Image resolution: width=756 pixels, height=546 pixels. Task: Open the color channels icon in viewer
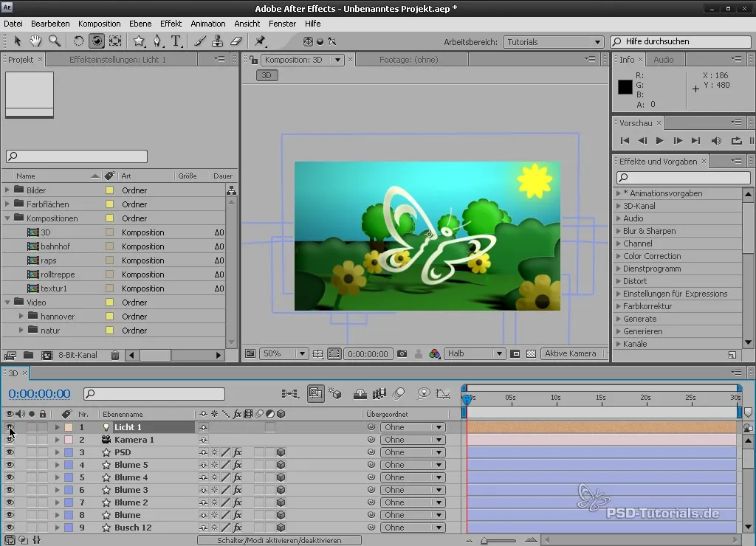click(x=434, y=353)
